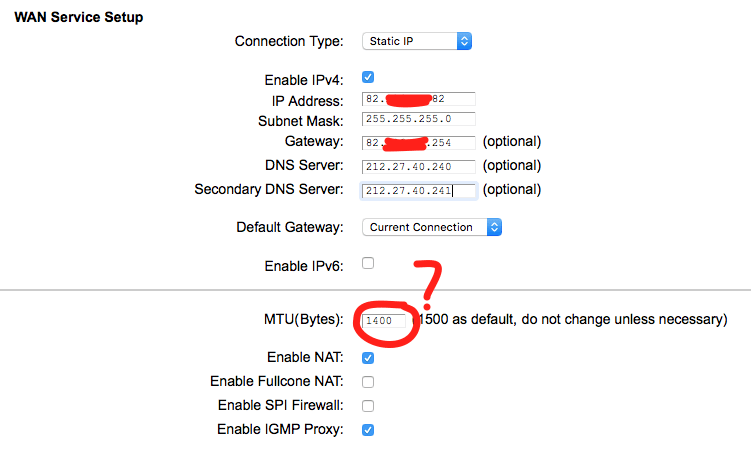Uncheck the Enable IPv4 checkbox
This screenshot has height=452, width=751.
(x=368, y=78)
